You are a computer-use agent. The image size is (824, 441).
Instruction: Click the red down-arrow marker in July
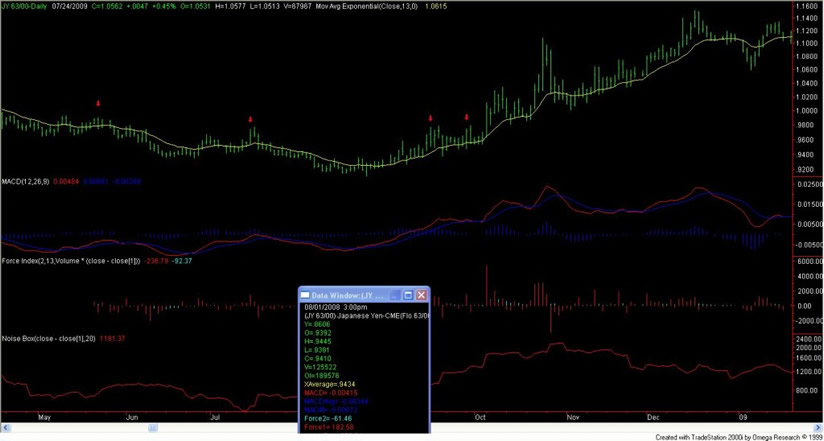pos(251,119)
